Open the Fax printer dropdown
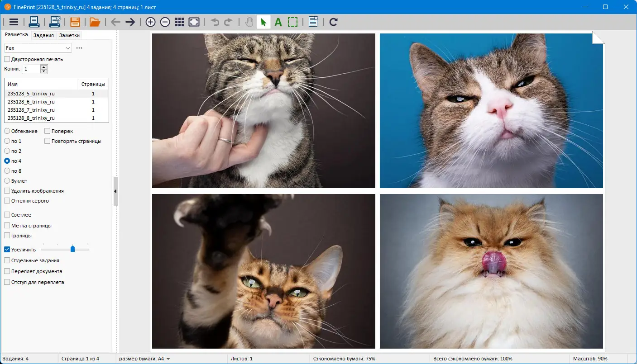 click(38, 48)
